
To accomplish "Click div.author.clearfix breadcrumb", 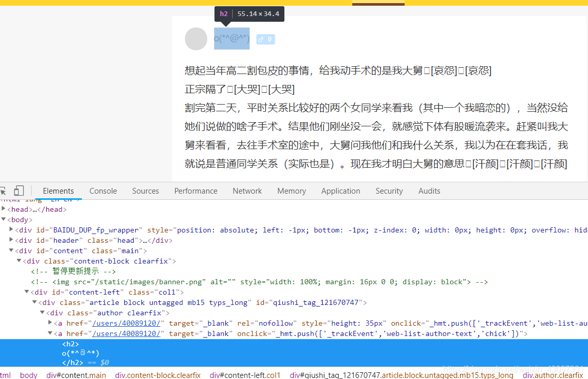I will point(553,375).
